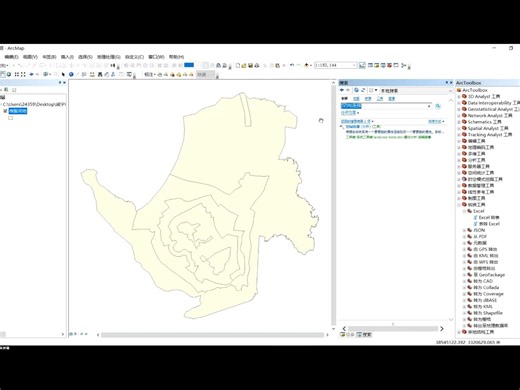Viewport: 520px width, 390px height.
Task: Click the green toolbox path link
Action: (x=388, y=137)
